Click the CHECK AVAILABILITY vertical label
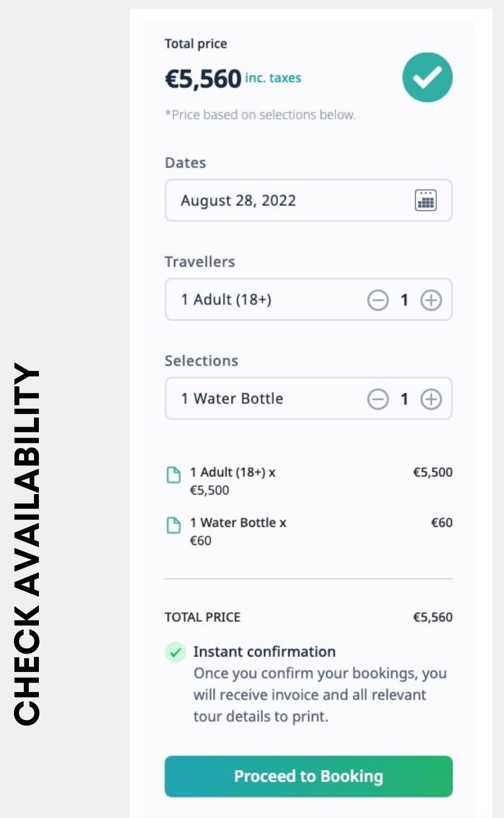Screen dimensions: 504x818 coord(27,544)
